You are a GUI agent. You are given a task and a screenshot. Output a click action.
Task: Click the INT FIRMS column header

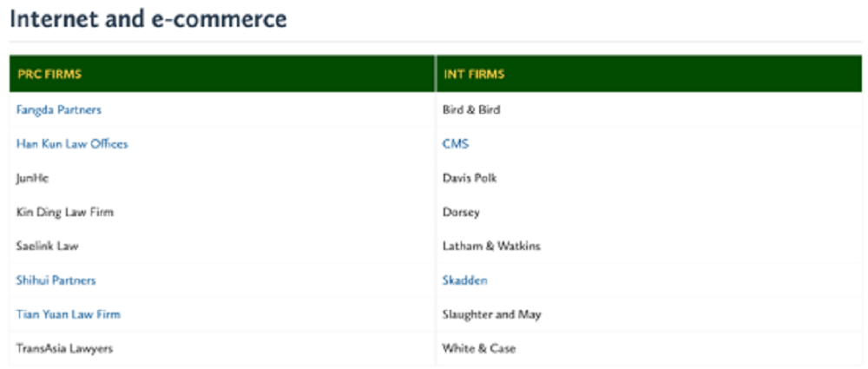click(x=649, y=74)
